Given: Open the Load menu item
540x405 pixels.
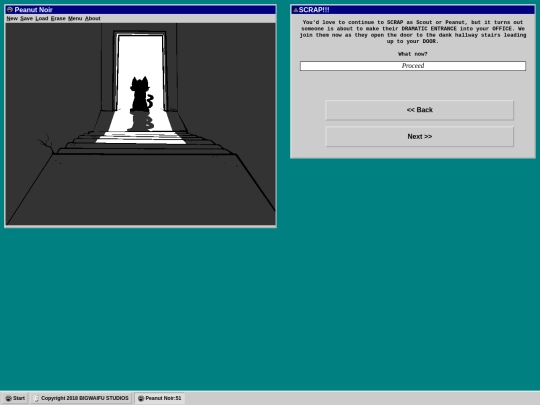Looking at the screenshot, I should click(x=42, y=19).
